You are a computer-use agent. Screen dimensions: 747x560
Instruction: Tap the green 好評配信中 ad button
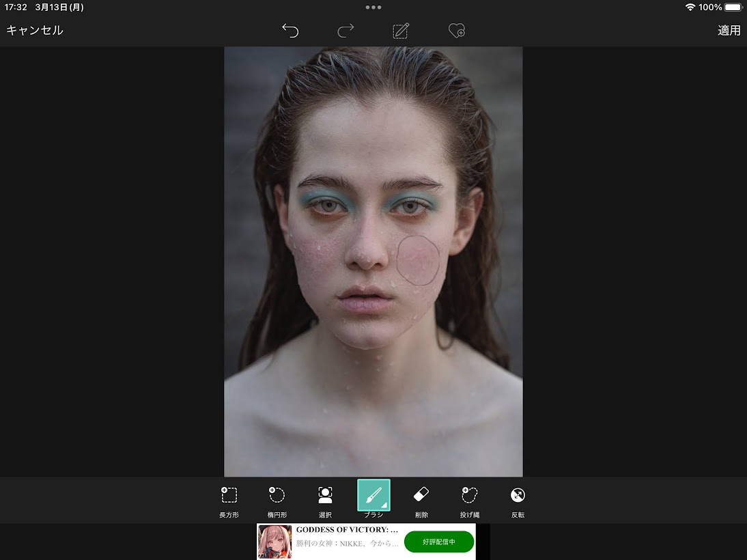click(438, 542)
